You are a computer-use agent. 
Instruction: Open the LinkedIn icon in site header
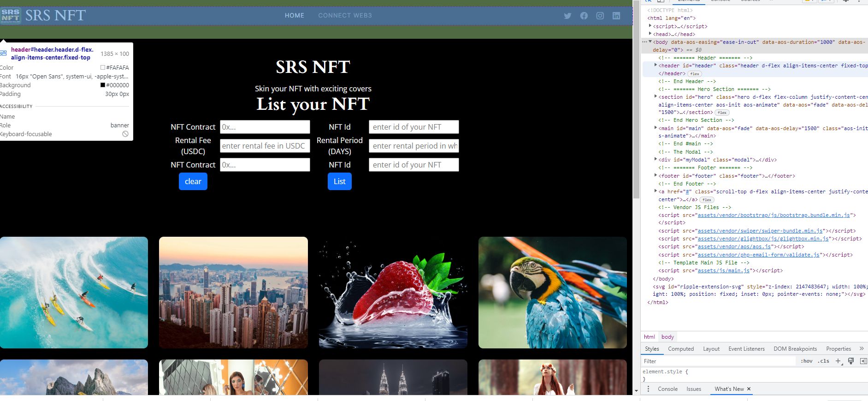(616, 16)
